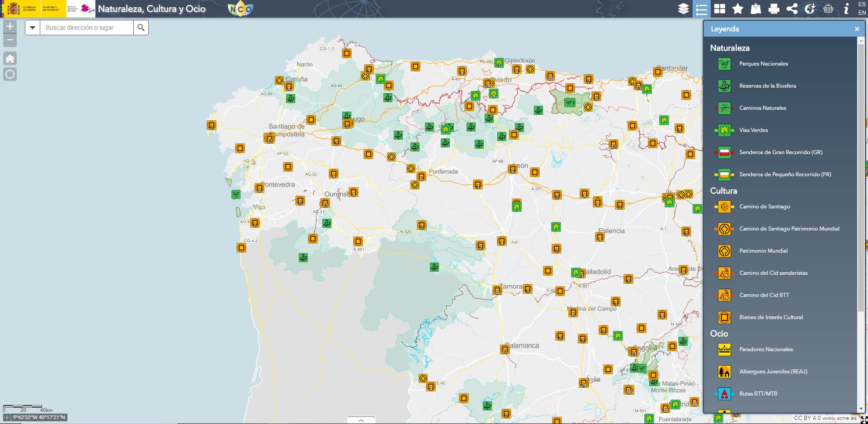Open the basemap gallery grid icon

720,9
